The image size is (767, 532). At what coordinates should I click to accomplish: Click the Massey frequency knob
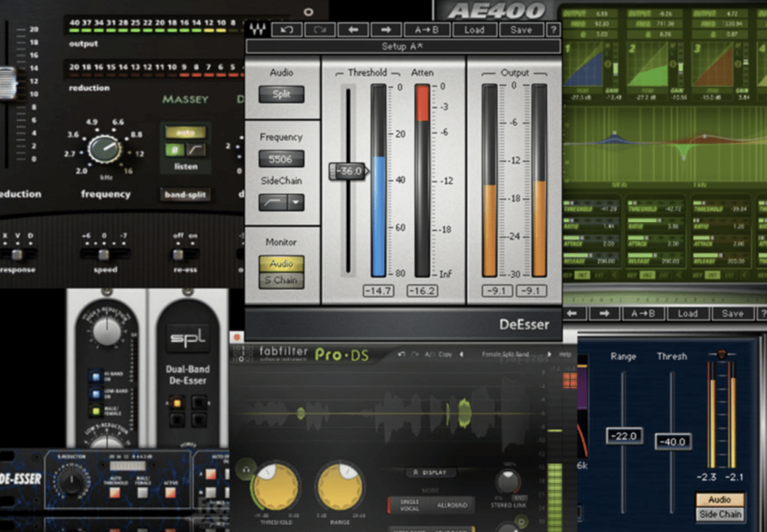click(104, 149)
